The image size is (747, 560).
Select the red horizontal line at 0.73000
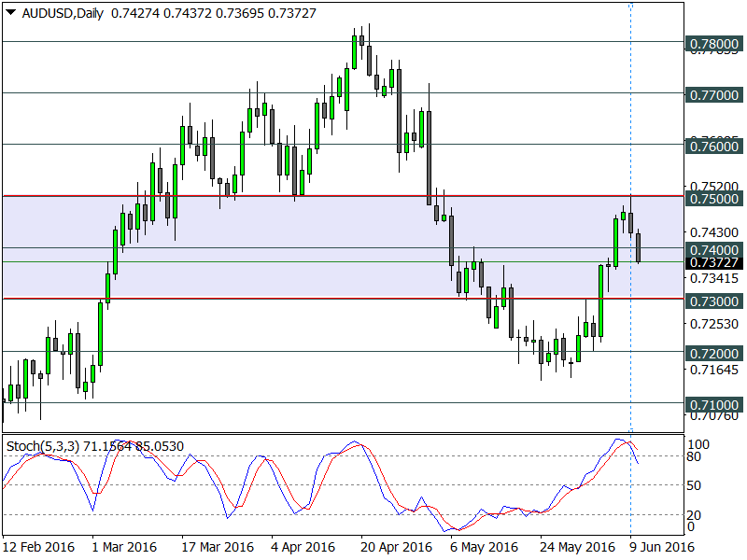(343, 299)
